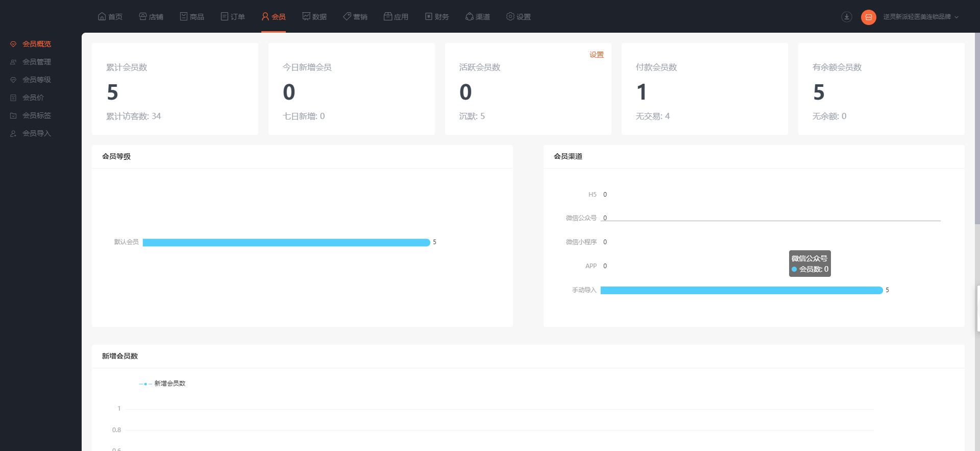Click the diamond icon beside 会员概览
Image resolution: width=980 pixels, height=451 pixels.
click(13, 44)
